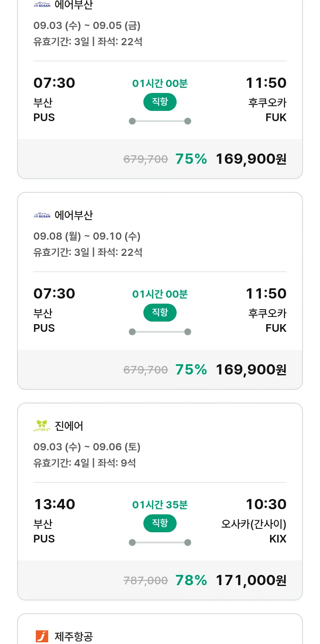Click the route line on the Jin Air flight
320x644 pixels.
coord(160,542)
